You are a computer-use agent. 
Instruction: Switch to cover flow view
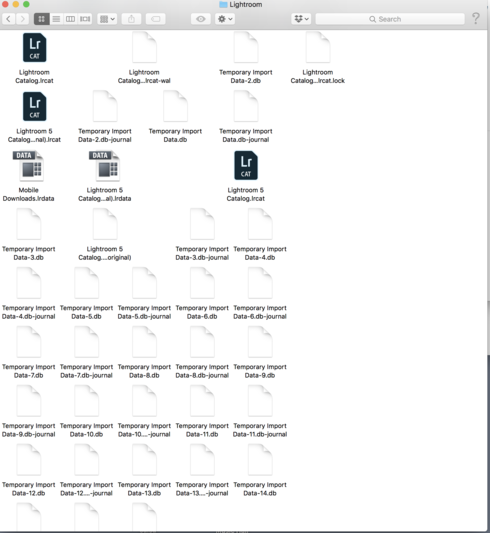pos(85,19)
